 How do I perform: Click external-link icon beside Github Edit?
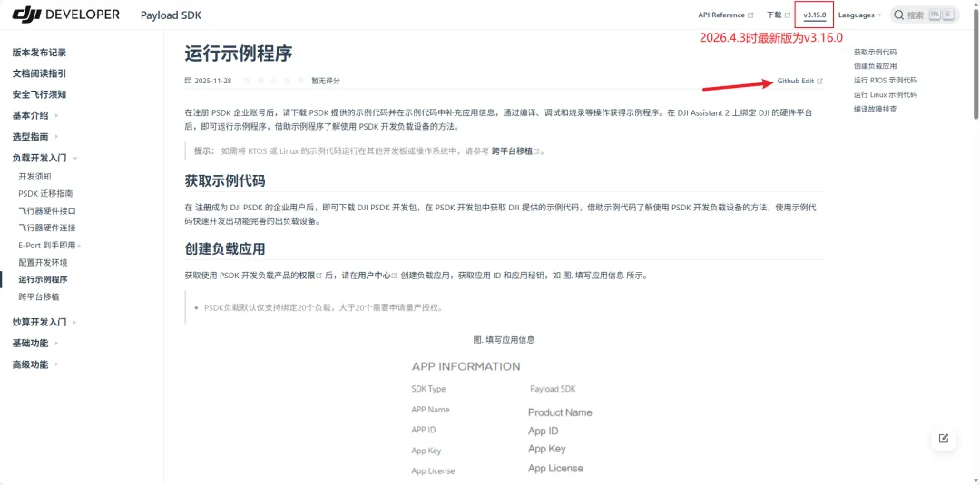pos(820,82)
